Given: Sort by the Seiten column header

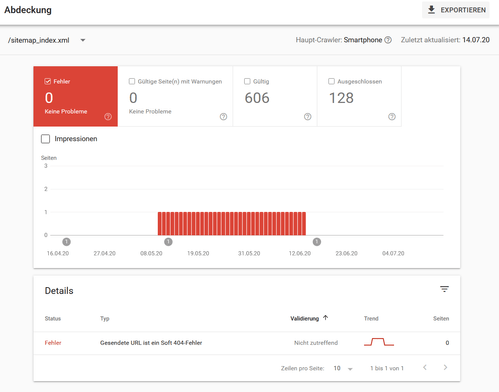Looking at the screenshot, I should point(441,319).
